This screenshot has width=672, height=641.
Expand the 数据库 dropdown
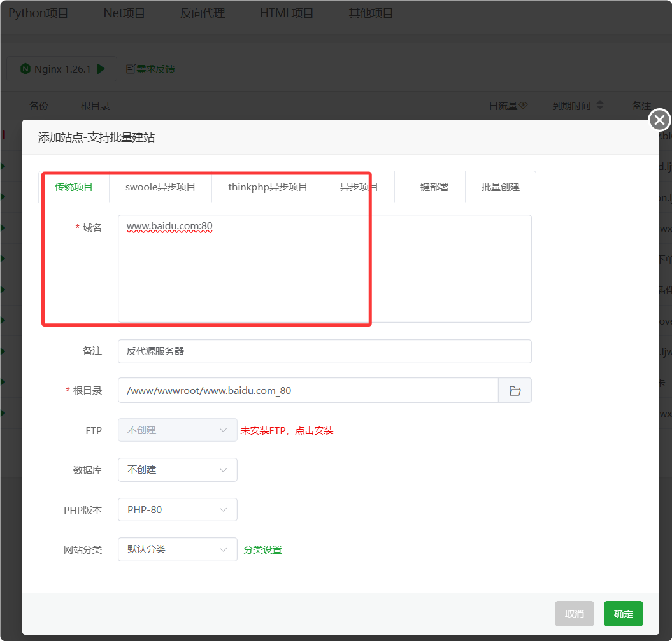click(x=177, y=470)
